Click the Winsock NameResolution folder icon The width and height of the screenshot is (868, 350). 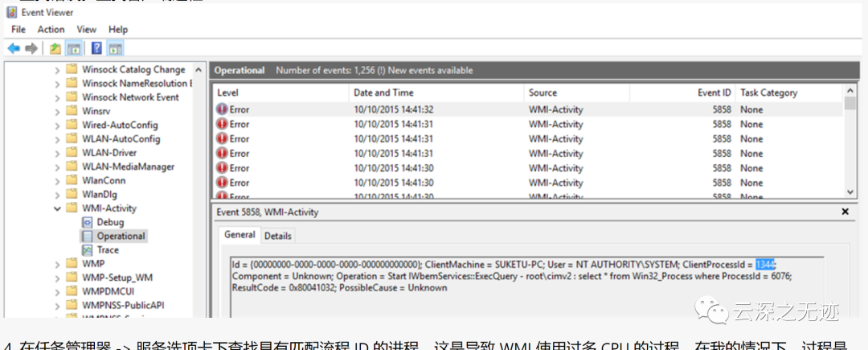[x=72, y=83]
